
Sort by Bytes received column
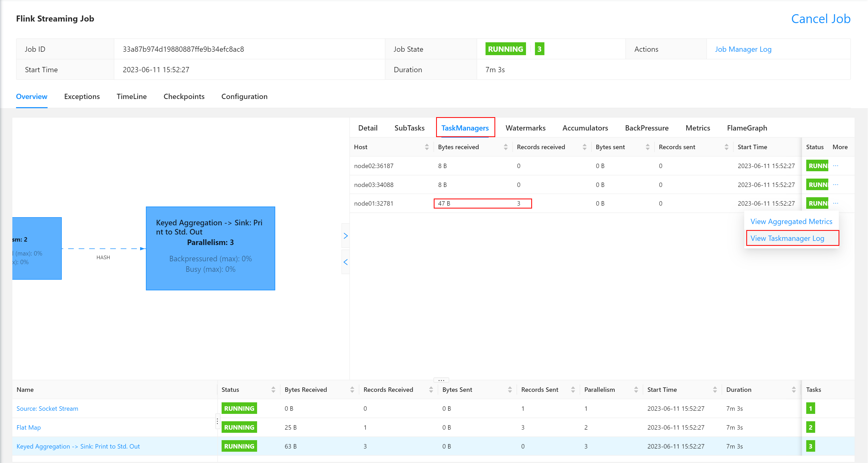(x=506, y=147)
